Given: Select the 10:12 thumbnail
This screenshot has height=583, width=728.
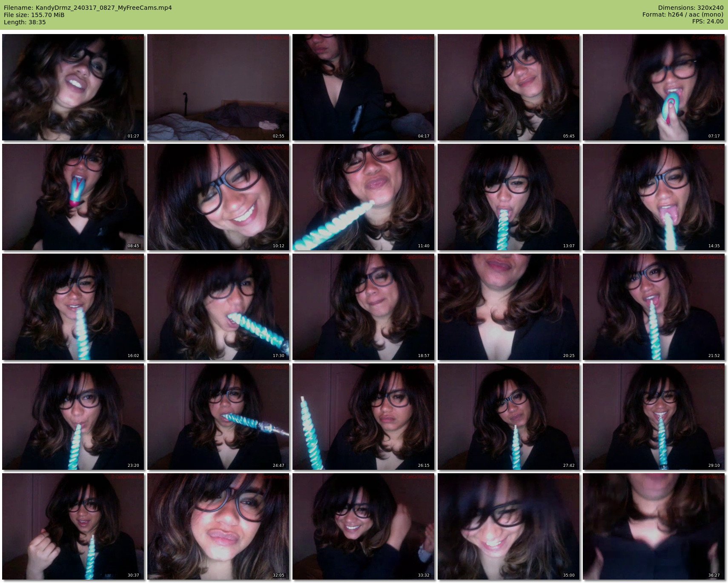Looking at the screenshot, I should click(x=218, y=197).
